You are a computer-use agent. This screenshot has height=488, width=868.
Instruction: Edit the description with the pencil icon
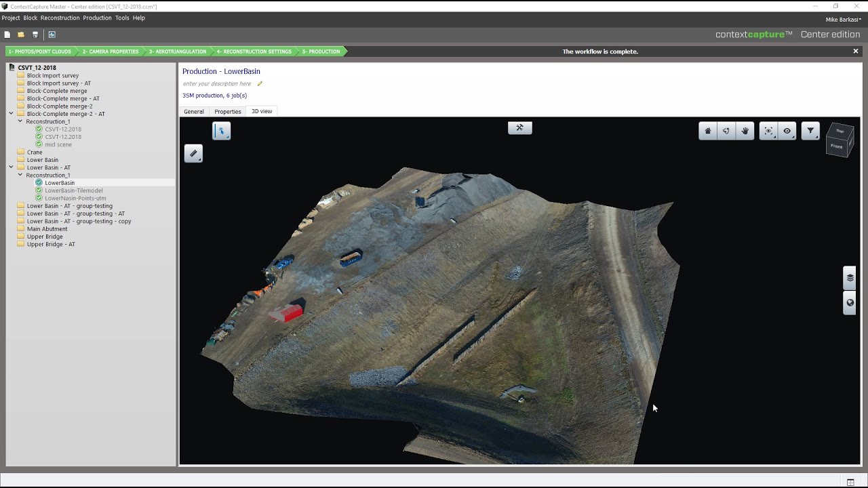coord(260,84)
